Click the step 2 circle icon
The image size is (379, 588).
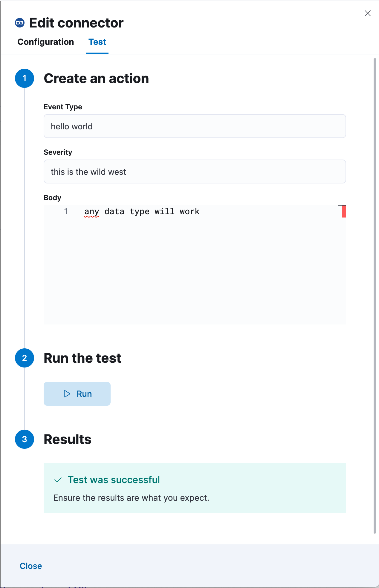click(24, 358)
